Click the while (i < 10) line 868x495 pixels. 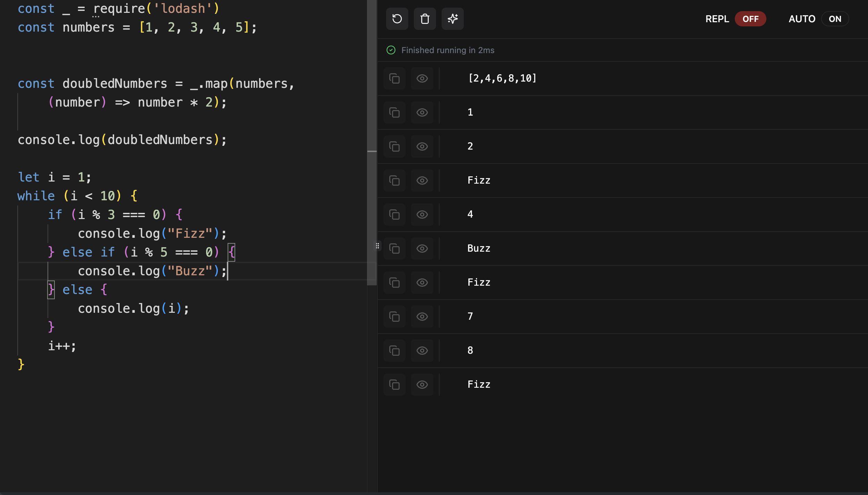(x=78, y=196)
